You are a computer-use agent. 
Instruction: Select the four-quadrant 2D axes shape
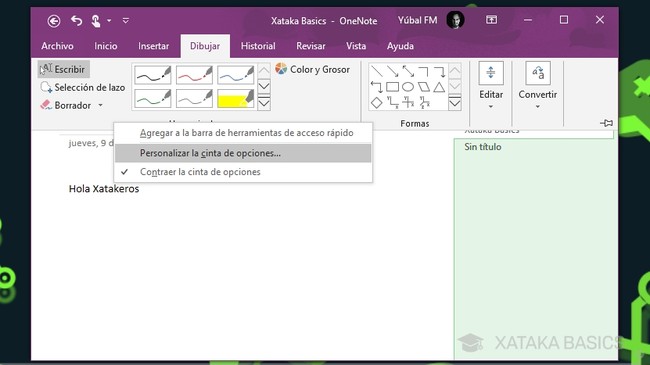click(x=408, y=102)
